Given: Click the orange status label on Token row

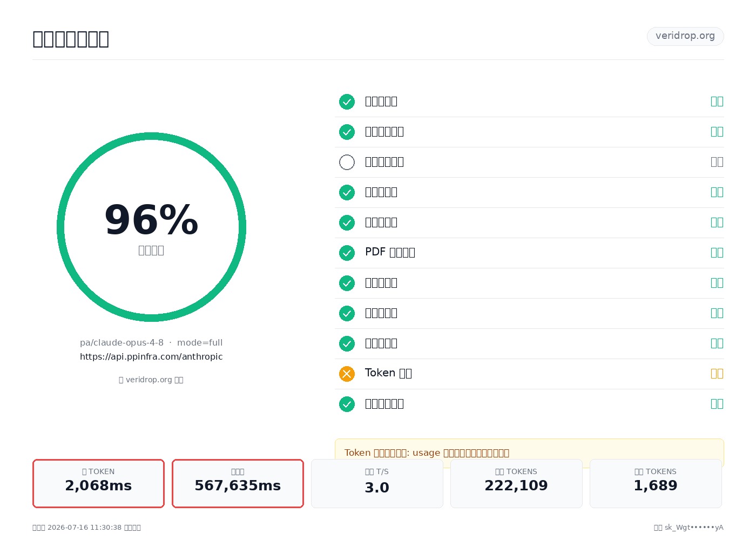Looking at the screenshot, I should pos(717,374).
